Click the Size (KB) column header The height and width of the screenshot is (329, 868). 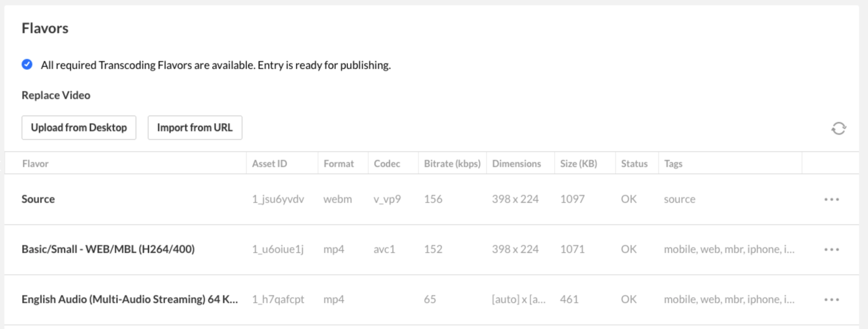pyautogui.click(x=578, y=163)
